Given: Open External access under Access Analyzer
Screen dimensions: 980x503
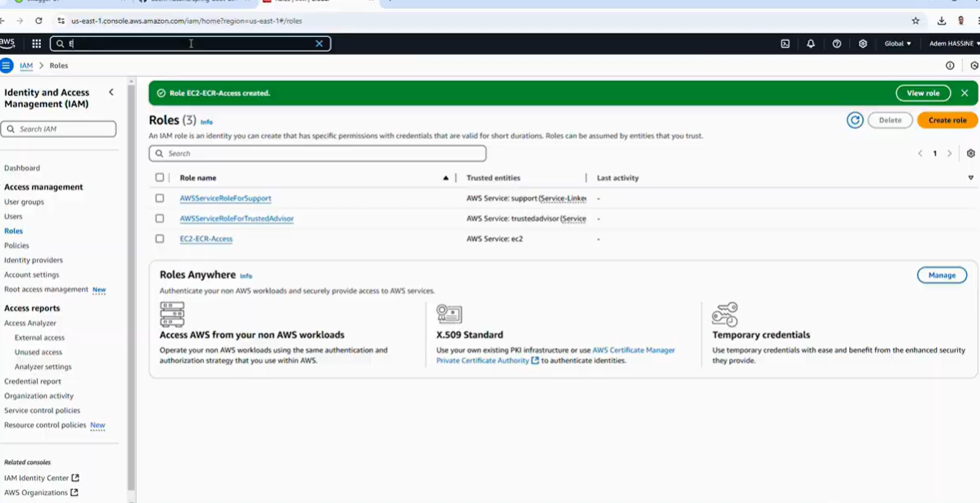Looking at the screenshot, I should point(39,338).
